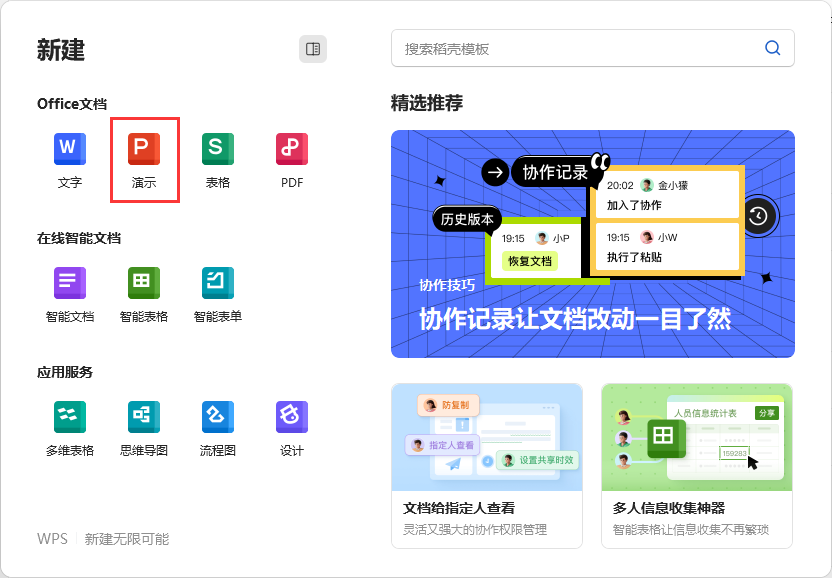Launch 思维导图 mind map
832x578 pixels.
pos(144,429)
